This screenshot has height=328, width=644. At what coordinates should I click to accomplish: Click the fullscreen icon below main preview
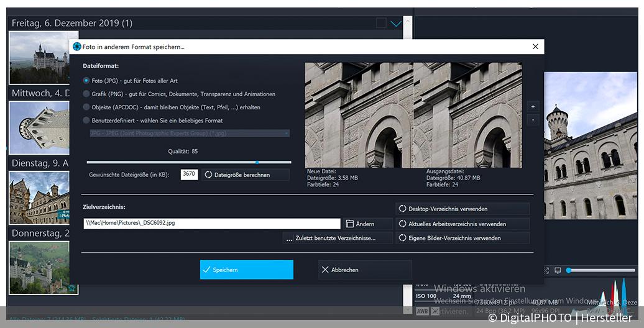tap(546, 270)
